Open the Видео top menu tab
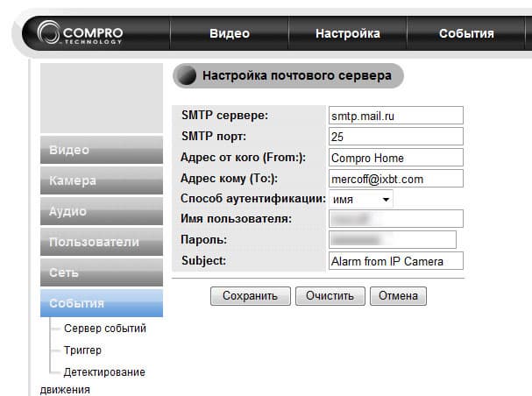Viewport: 532px width, 396px height. 230,34
